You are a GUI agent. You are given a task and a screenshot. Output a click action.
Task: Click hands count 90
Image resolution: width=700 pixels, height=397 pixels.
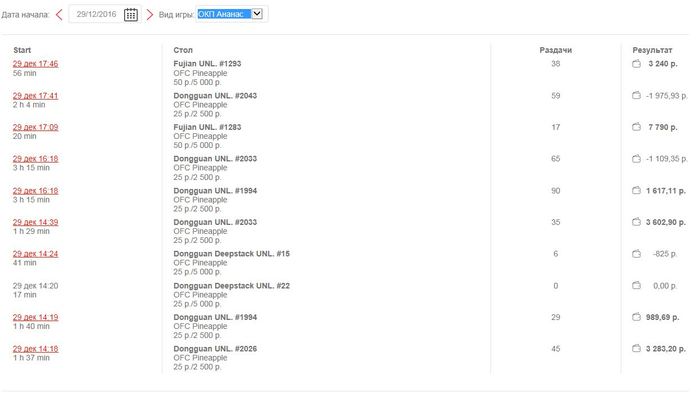pos(555,191)
